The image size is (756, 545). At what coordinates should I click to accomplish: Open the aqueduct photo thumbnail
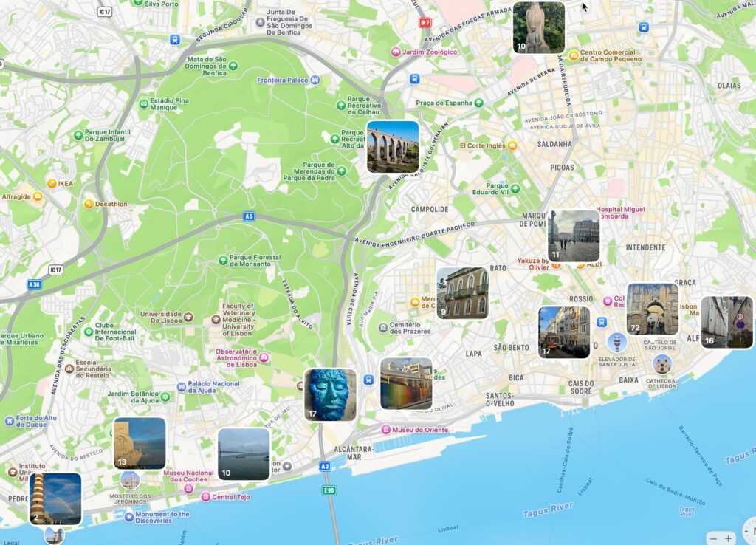[x=393, y=147]
